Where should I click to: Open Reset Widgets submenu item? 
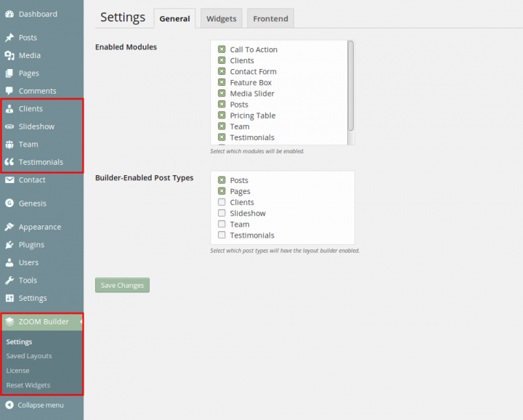tap(28, 385)
